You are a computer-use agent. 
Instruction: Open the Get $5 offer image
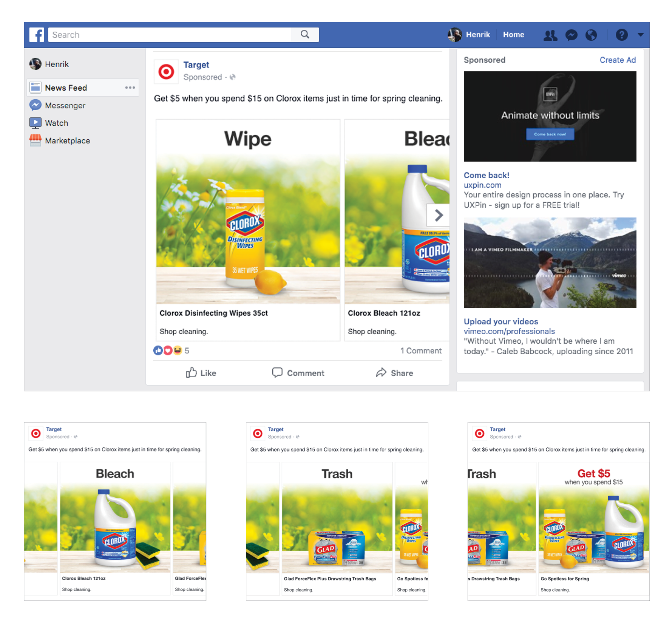pyautogui.click(x=594, y=517)
